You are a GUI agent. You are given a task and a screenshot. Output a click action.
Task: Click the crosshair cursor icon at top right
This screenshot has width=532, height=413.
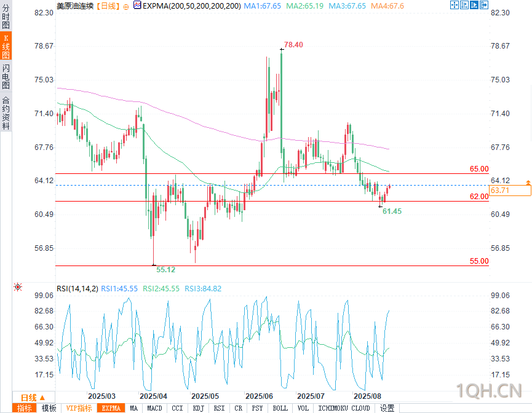coord(454,5)
